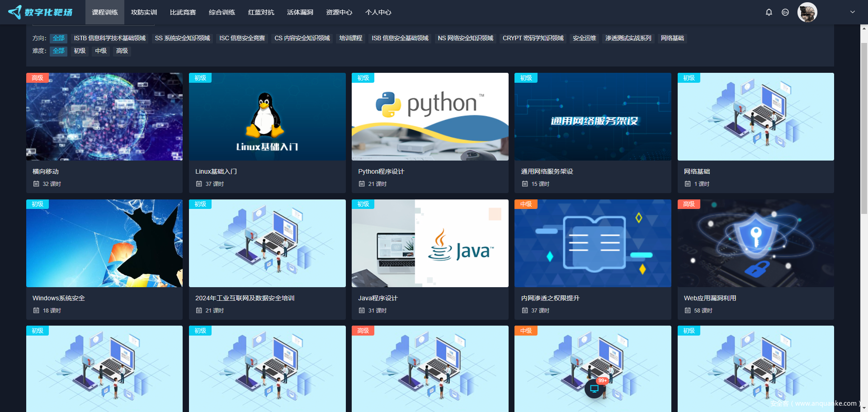The image size is (868, 412).
Task: Filter by ISTB 信息科学技术基础领域
Action: pos(110,38)
